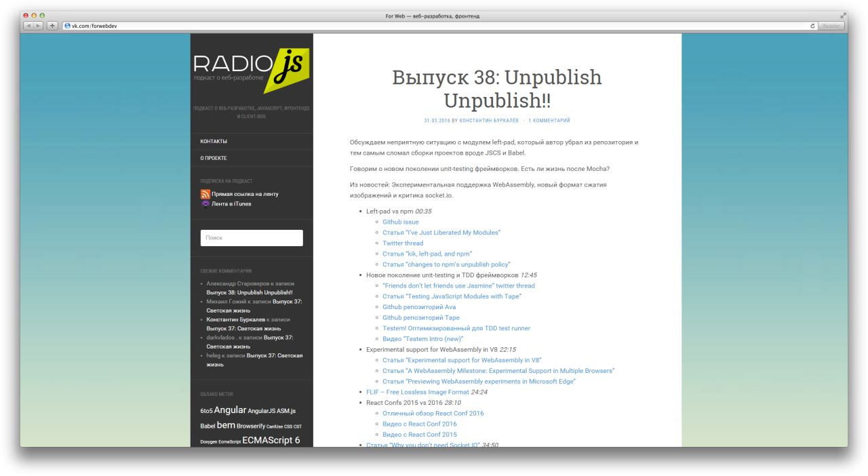This screenshot has width=868, height=476.
Task: Open "Testing JavaScript Modules with Tape" article
Action: [452, 296]
